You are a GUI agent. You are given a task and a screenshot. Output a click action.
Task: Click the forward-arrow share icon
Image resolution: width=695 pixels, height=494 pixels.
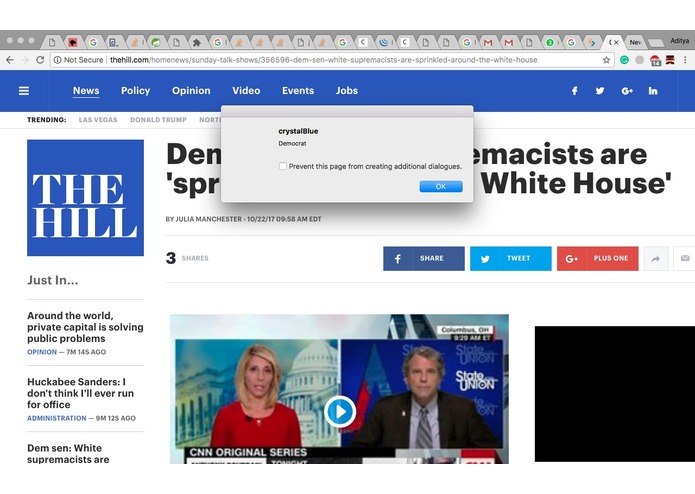tap(656, 258)
